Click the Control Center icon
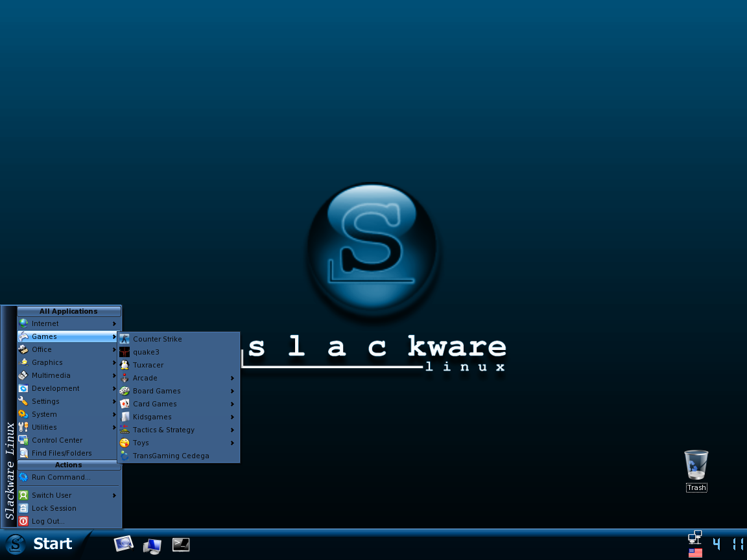Image resolution: width=747 pixels, height=560 pixels. pyautogui.click(x=23, y=440)
